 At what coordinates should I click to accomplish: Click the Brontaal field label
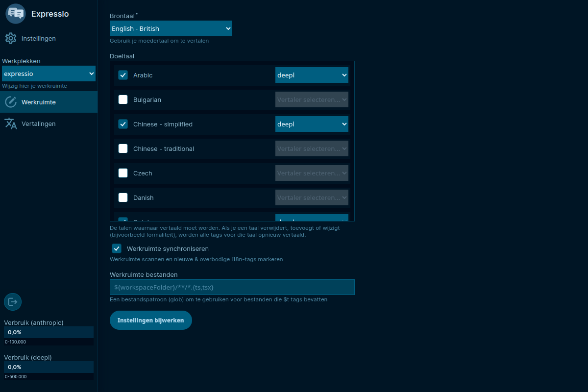point(122,16)
